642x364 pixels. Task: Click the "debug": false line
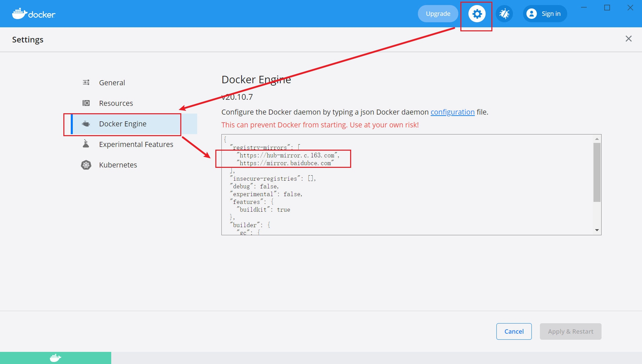(254, 186)
